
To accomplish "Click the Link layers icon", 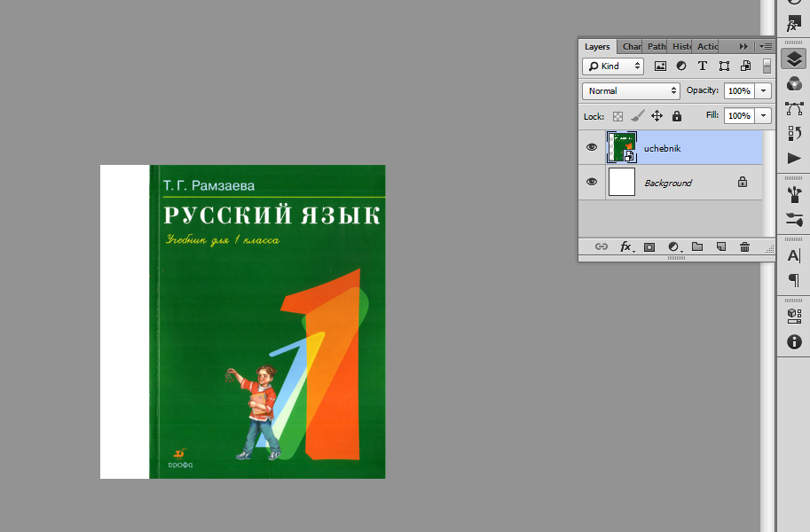I will [602, 246].
